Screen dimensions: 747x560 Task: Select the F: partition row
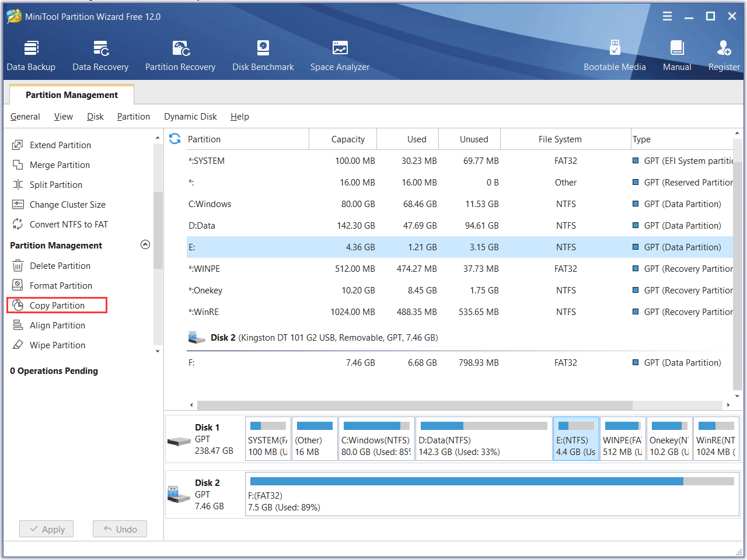(459, 362)
